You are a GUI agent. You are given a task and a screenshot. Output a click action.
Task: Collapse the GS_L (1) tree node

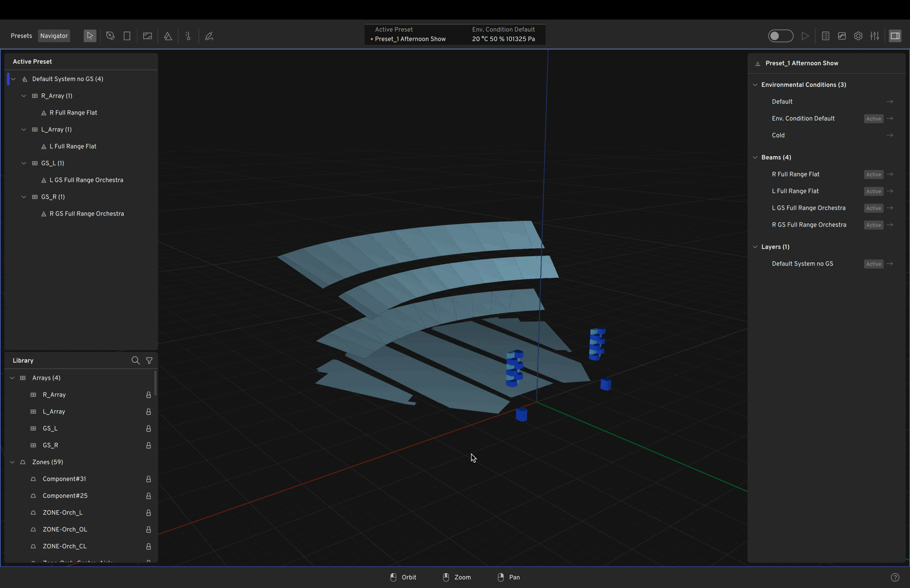pyautogui.click(x=24, y=163)
